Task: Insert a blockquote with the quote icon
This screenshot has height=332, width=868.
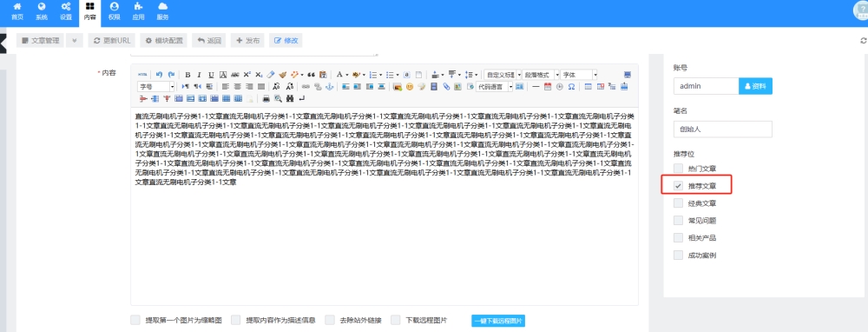Action: (311, 74)
